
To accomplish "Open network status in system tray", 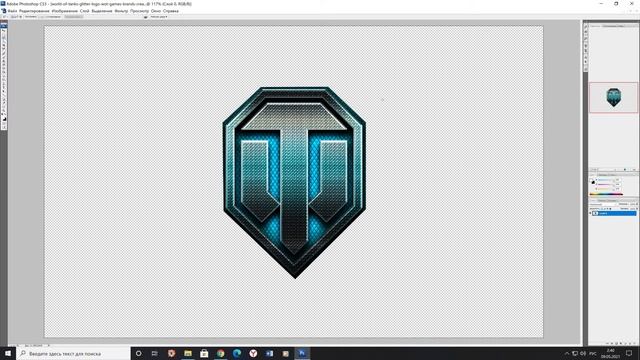I will click(x=575, y=353).
